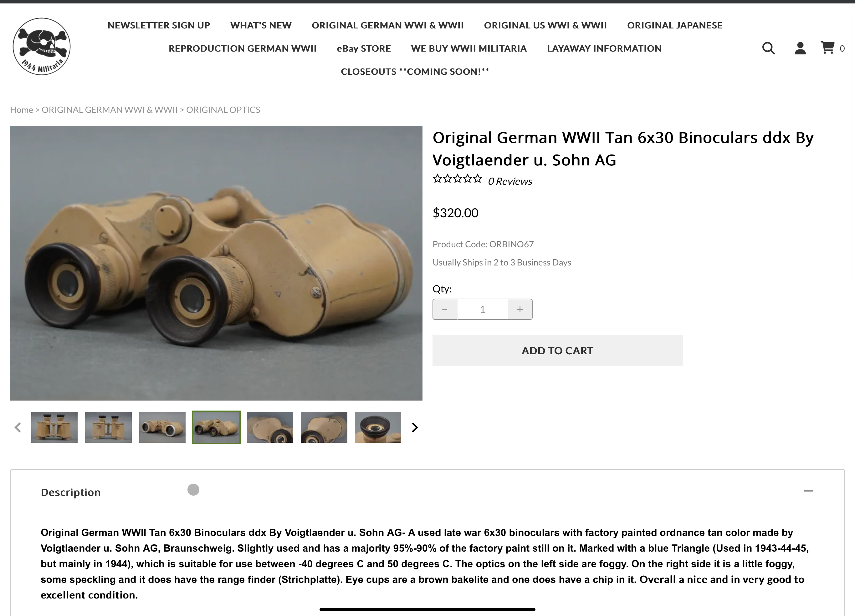855x616 pixels.
Task: Collapse the Description section
Action: (808, 491)
